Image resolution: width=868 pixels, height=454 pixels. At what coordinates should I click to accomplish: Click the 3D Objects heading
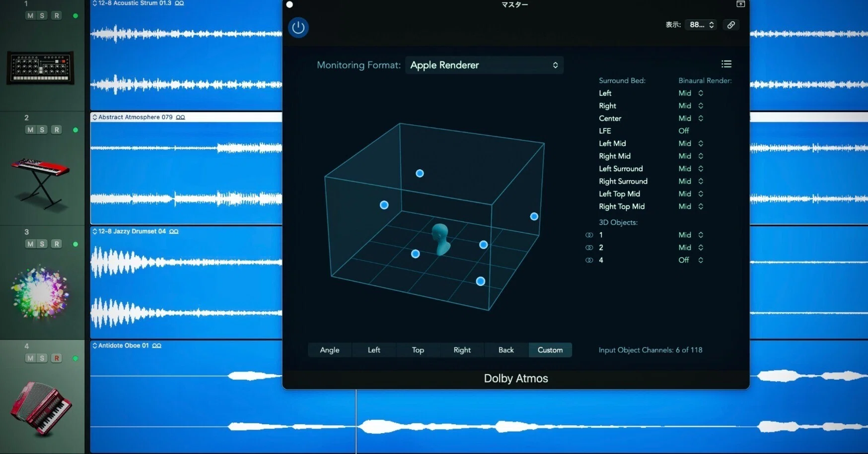[x=618, y=222]
